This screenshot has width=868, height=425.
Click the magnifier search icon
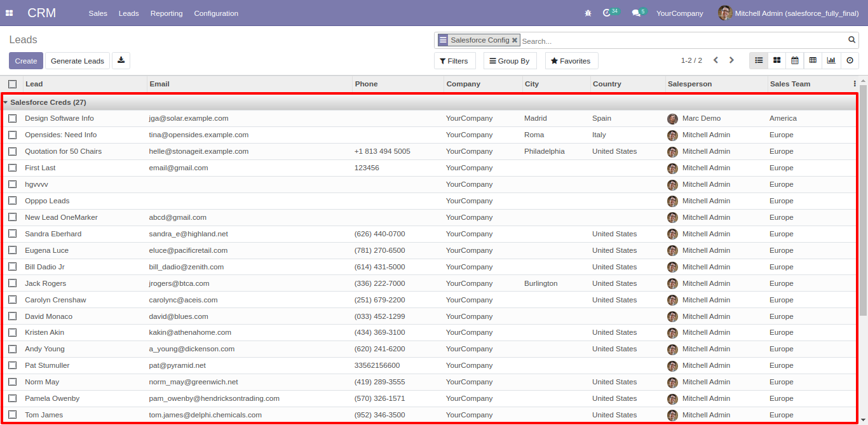click(852, 40)
